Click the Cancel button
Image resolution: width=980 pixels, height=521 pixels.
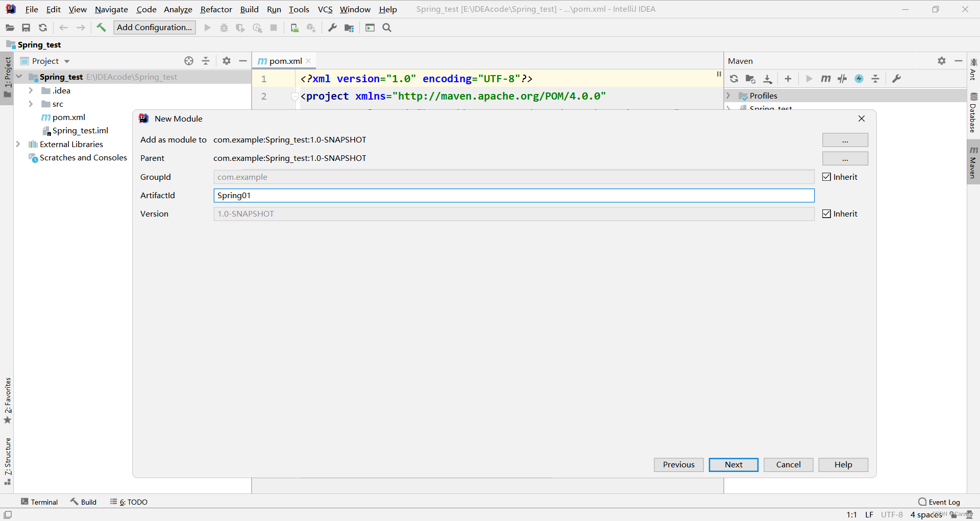[789, 465]
